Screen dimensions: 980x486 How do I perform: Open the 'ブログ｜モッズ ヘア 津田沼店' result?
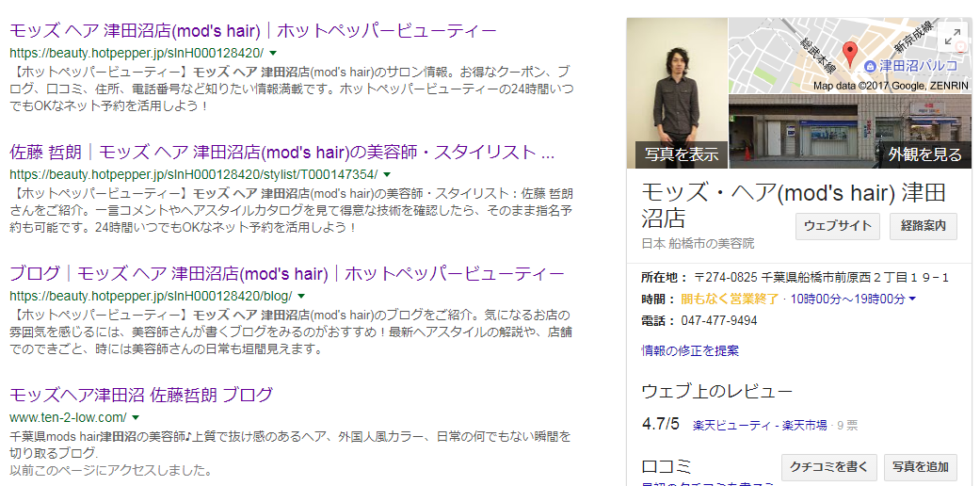tap(287, 273)
